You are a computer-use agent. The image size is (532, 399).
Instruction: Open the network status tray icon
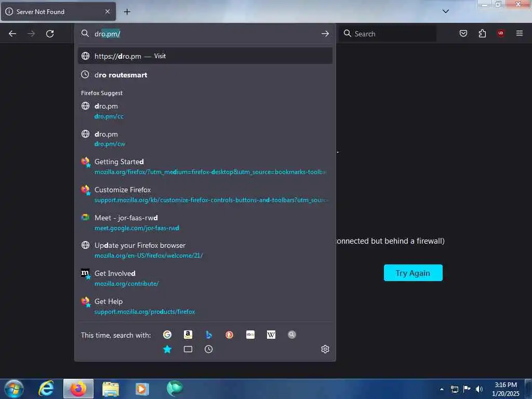tap(455, 389)
